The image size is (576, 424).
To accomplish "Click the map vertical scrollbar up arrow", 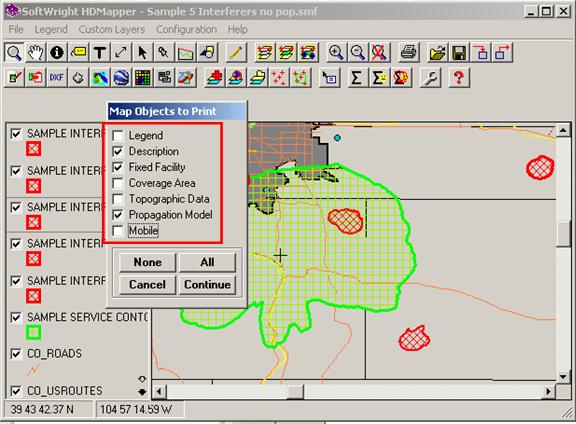I will [x=563, y=130].
